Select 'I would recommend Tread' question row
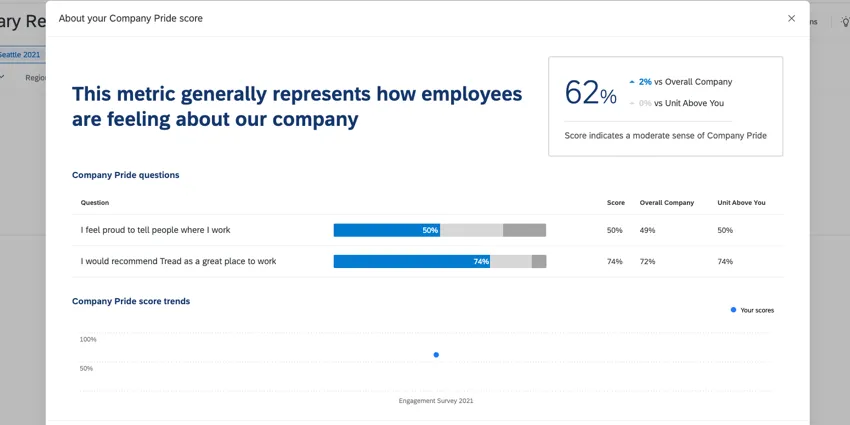This screenshot has width=850, height=425. click(178, 261)
